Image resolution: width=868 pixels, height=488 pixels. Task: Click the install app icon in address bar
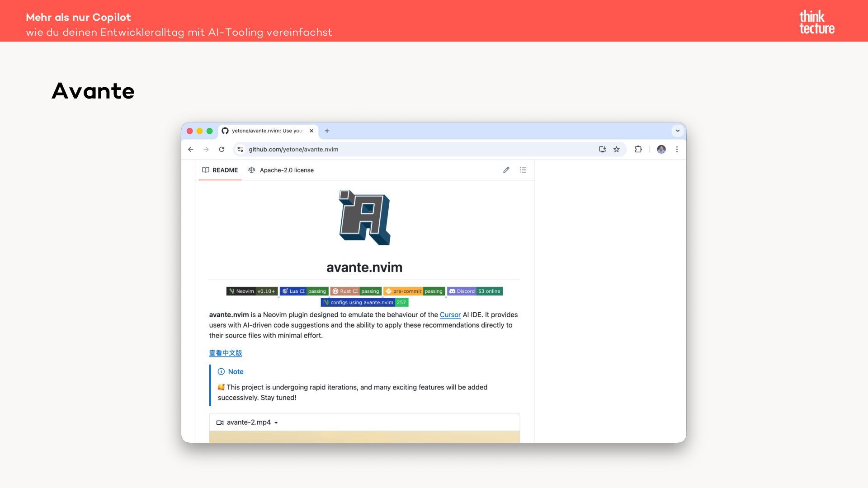click(602, 150)
